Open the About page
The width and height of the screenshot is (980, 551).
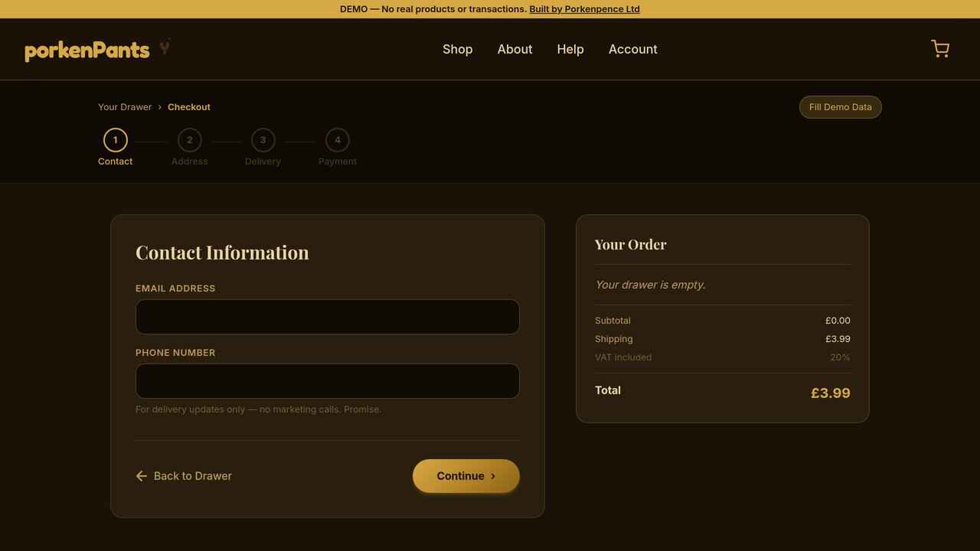pos(514,49)
